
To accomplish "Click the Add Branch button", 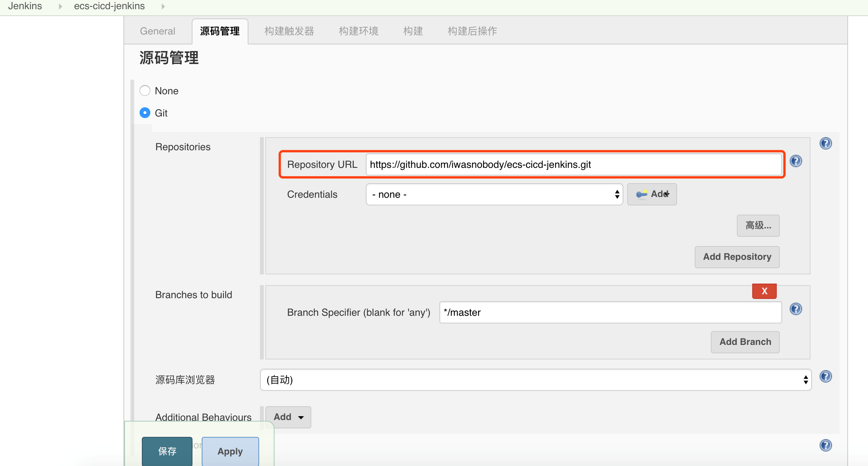I will [745, 342].
